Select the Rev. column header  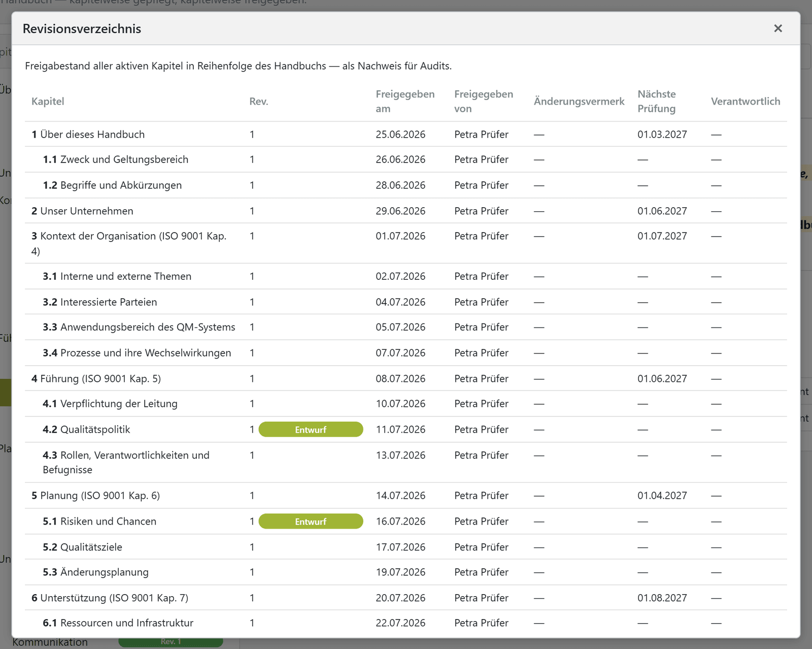(x=258, y=101)
